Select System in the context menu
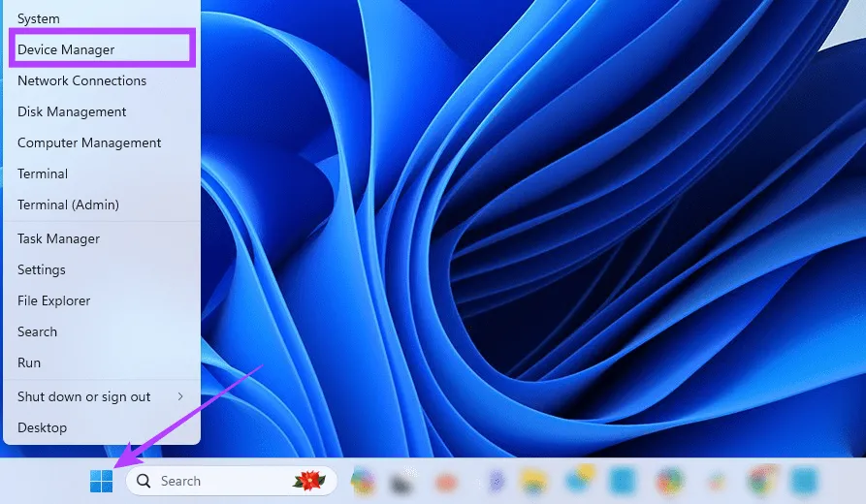 [39, 18]
